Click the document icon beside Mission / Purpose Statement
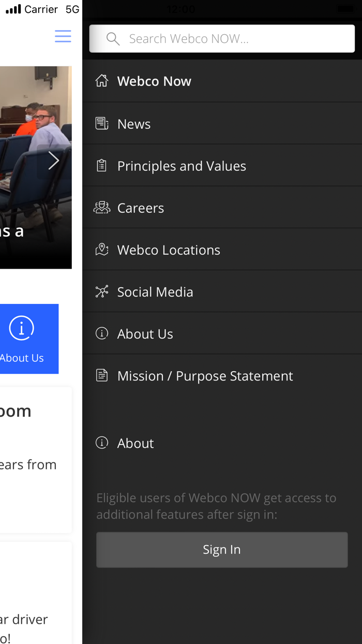The image size is (362, 644). 102,375
